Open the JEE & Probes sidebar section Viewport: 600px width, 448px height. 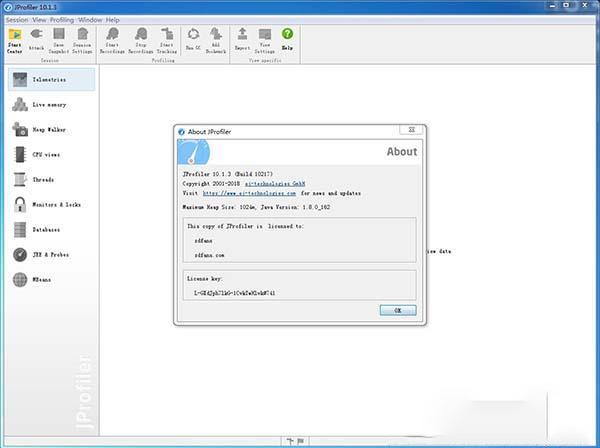coord(52,254)
